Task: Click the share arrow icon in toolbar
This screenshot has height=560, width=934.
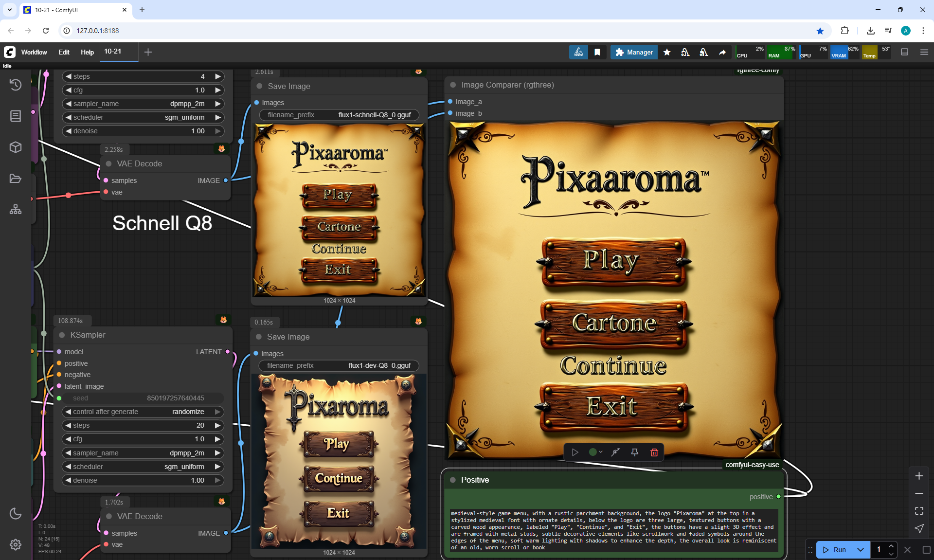Action: coord(722,52)
